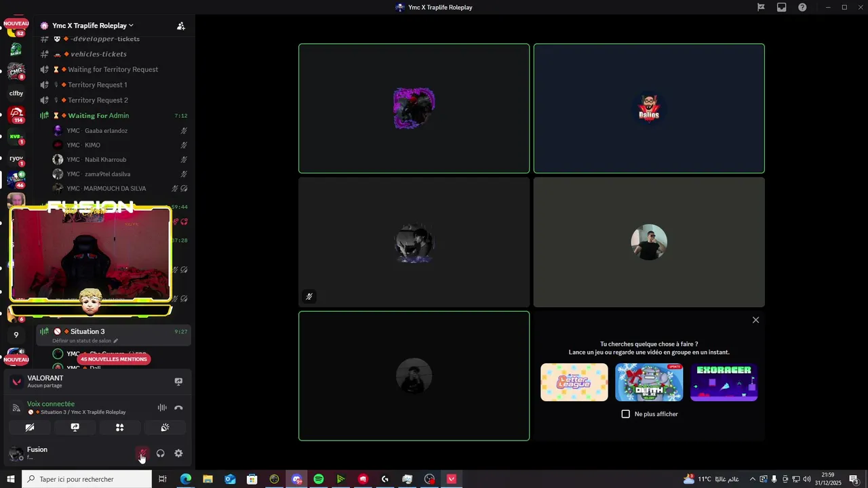Launch the Exoracer activity
This screenshot has height=488, width=868.
(724, 382)
